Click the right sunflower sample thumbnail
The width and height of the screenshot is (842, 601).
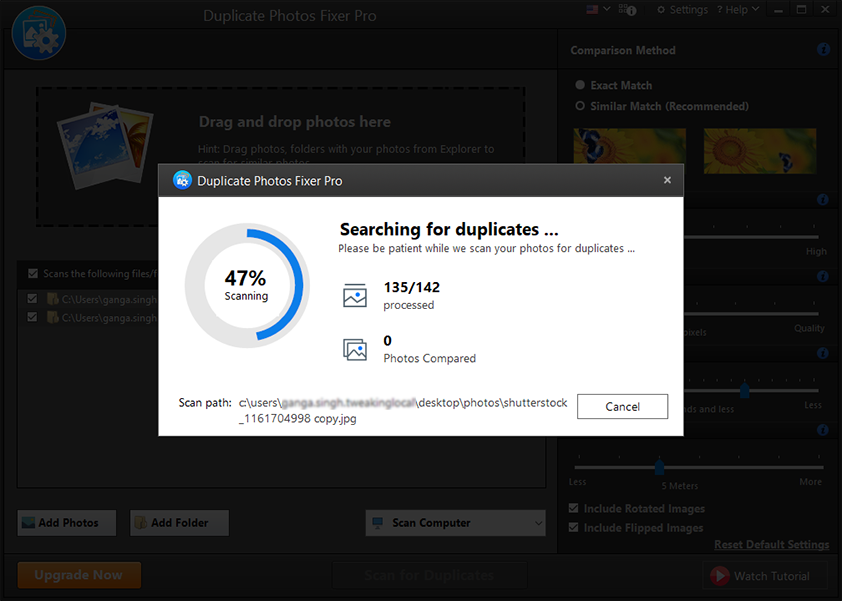[760, 150]
